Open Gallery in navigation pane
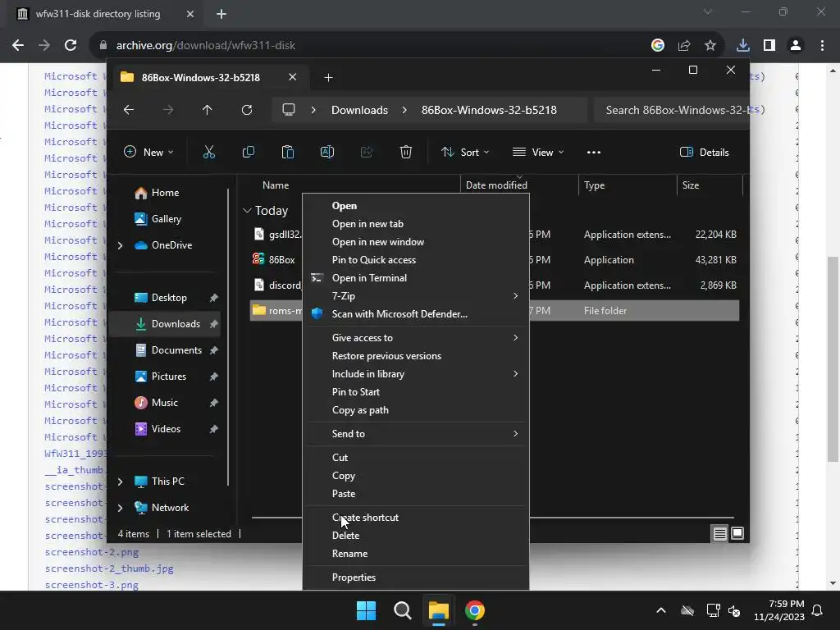This screenshot has height=630, width=840. pos(166,219)
